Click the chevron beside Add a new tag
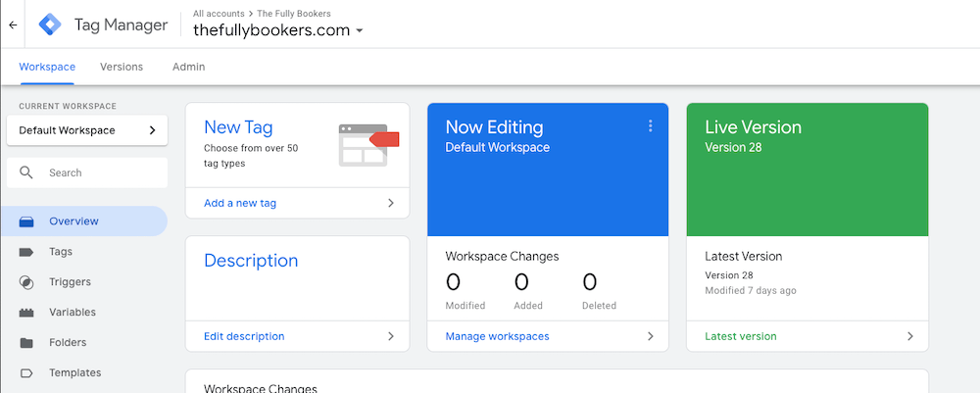 391,203
